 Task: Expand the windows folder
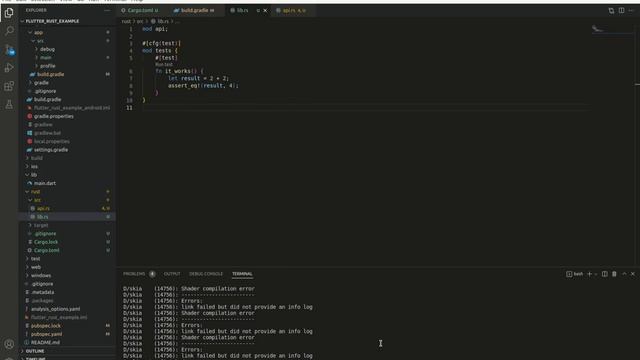coord(41,276)
